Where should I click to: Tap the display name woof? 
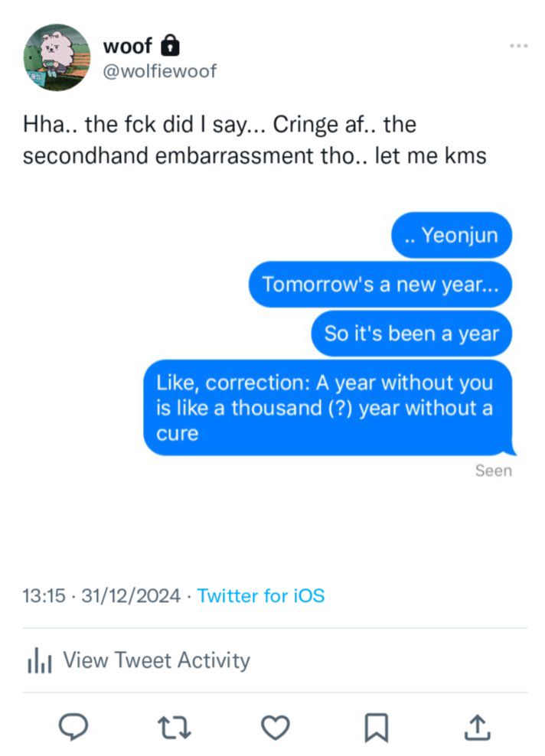click(127, 46)
